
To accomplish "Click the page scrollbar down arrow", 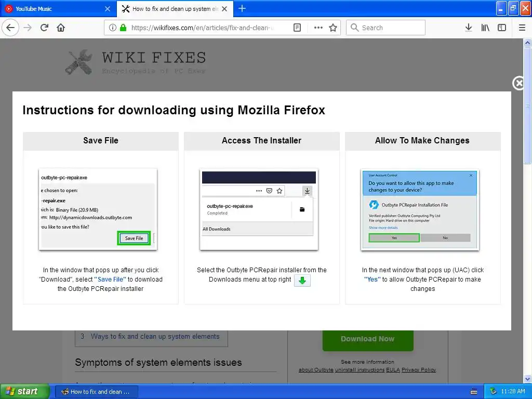I will click(x=527, y=379).
